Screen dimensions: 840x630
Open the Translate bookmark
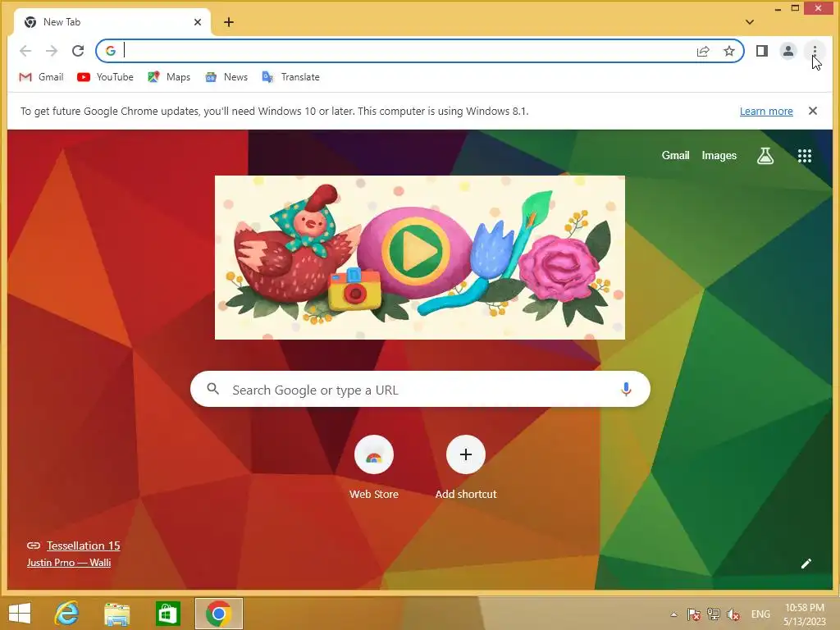tap(291, 77)
